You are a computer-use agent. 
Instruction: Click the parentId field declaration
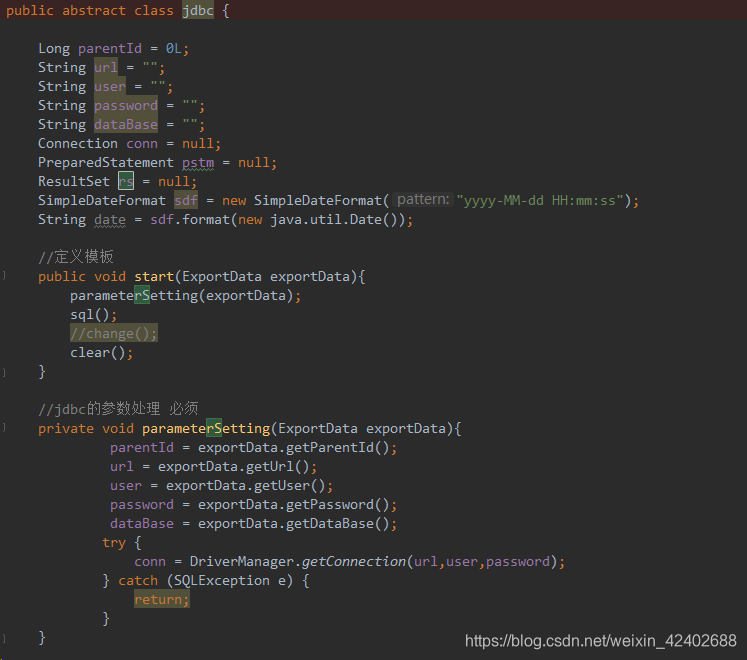(110, 49)
